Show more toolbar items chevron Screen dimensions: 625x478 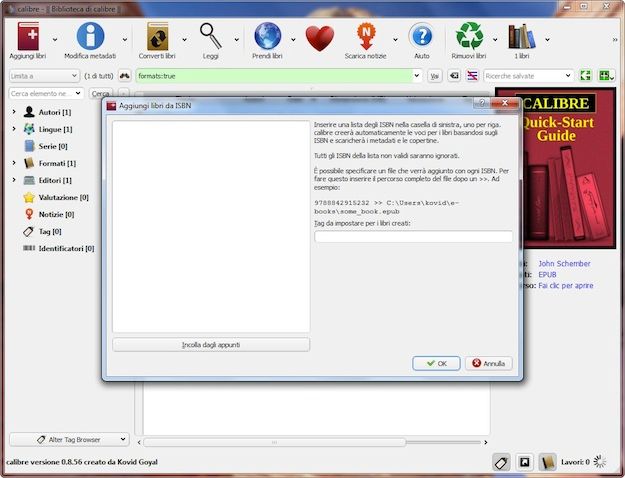(x=615, y=39)
